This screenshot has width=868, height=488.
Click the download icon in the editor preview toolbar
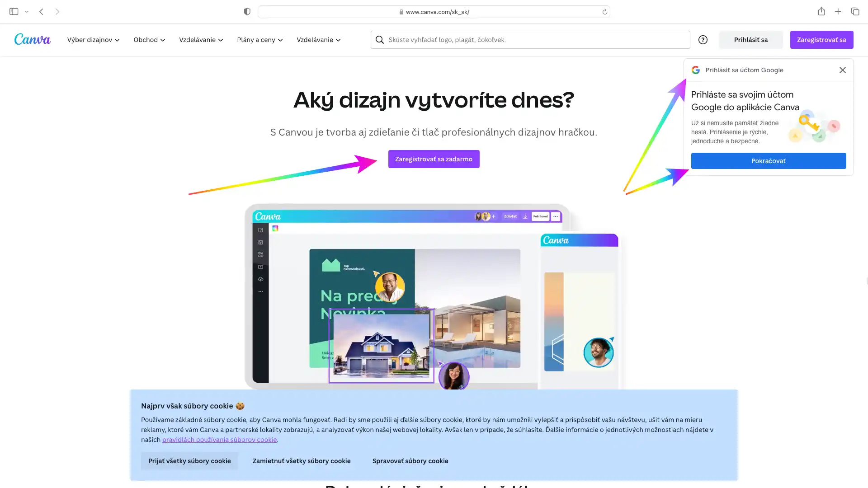(x=525, y=216)
